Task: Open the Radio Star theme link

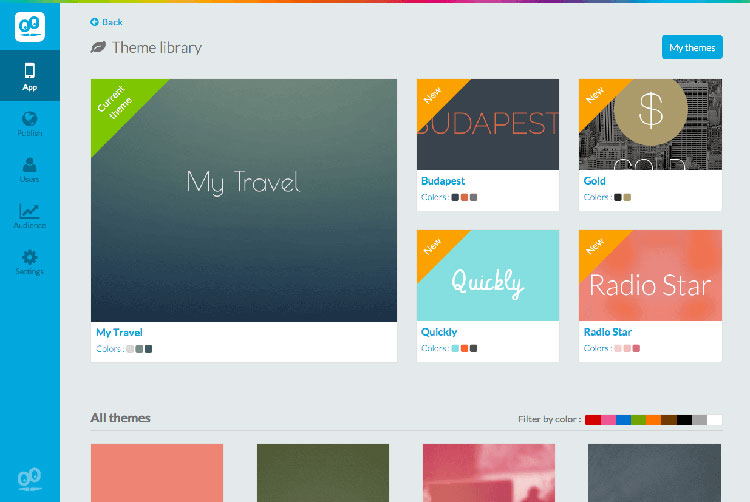Action: (x=607, y=332)
